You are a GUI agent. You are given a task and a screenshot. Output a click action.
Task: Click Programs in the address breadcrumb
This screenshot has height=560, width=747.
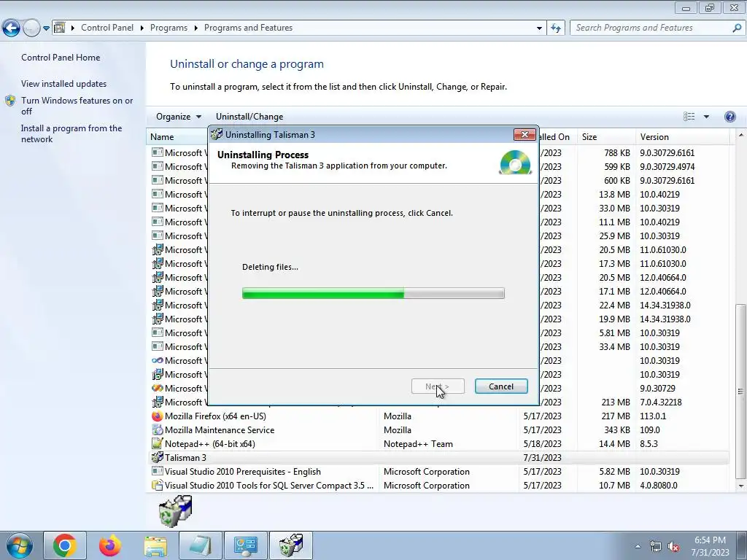(169, 28)
